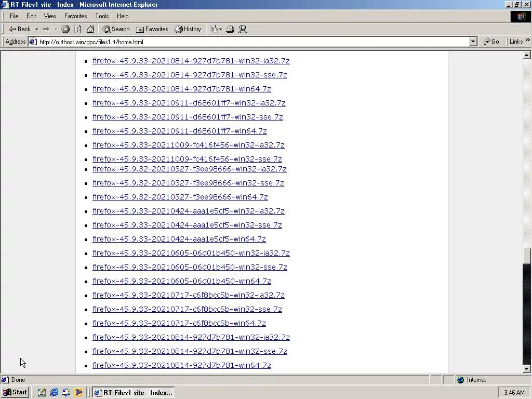Click the vertical scrollbar up arrow
Image resolution: width=532 pixels, height=399 pixels.
coord(527,55)
